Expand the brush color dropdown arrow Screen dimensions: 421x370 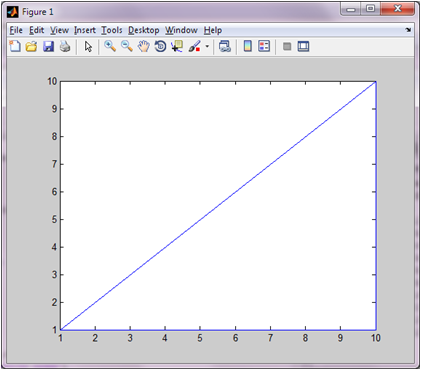pos(207,46)
